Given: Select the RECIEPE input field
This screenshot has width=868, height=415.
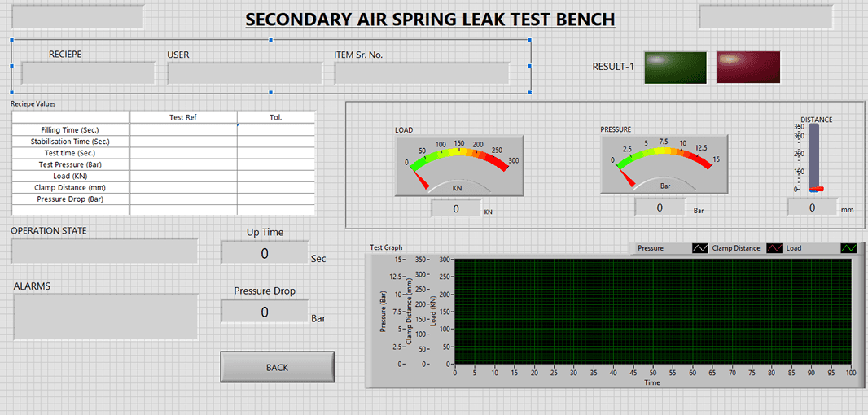Looking at the screenshot, I should pyautogui.click(x=89, y=73).
